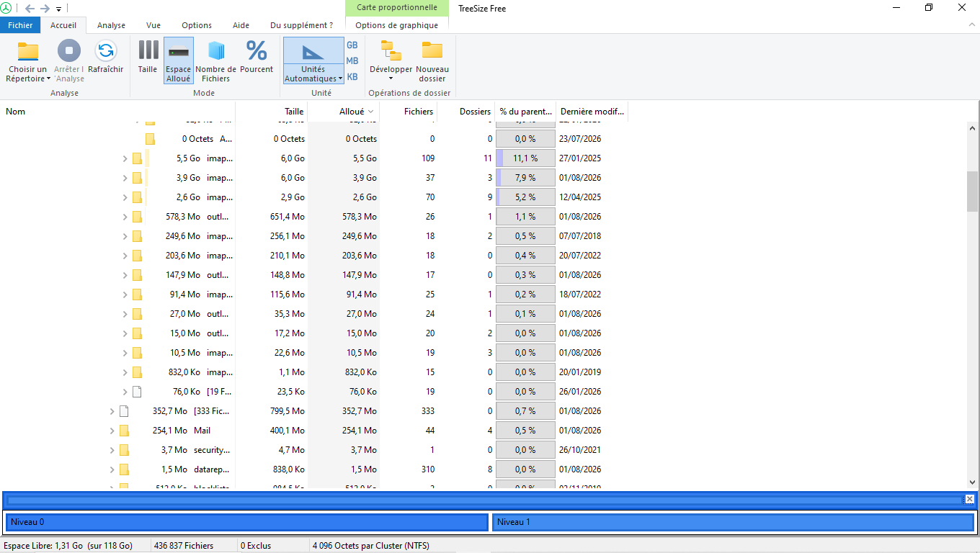Select Nombre de Fichiers mode

[x=216, y=60]
